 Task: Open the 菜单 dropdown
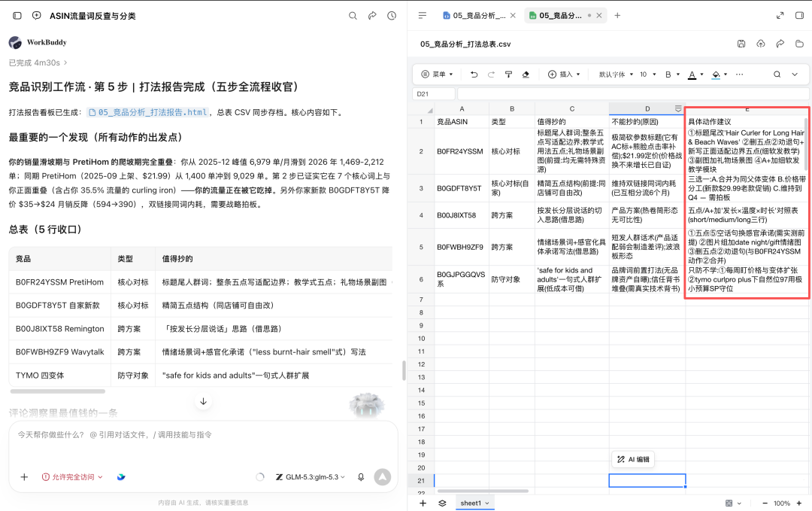pyautogui.click(x=437, y=75)
